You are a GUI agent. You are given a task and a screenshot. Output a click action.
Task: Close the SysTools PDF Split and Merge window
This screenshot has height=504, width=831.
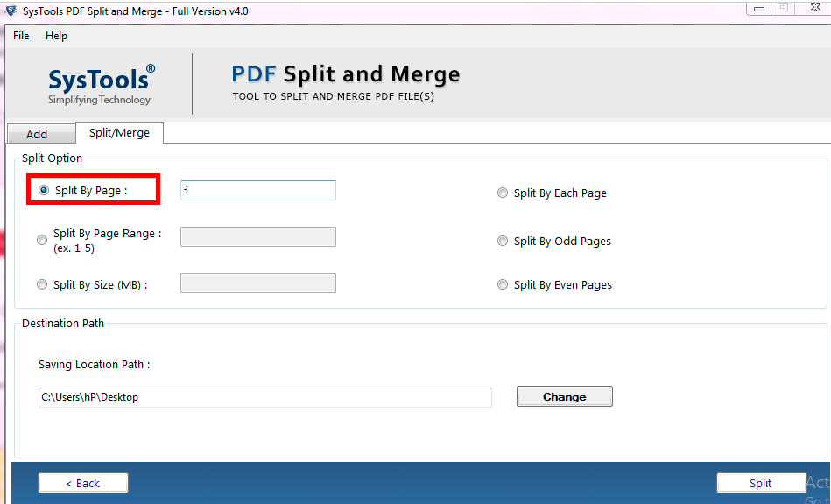pyautogui.click(x=815, y=7)
